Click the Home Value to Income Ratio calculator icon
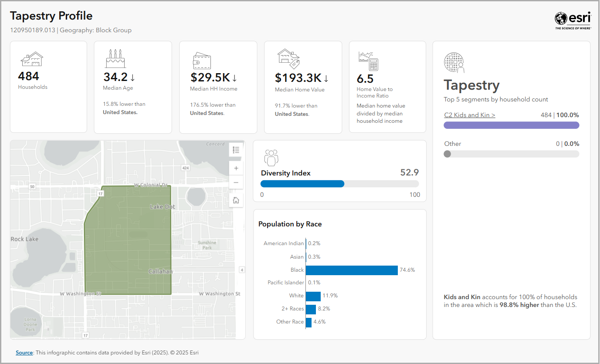The height and width of the screenshot is (364, 600). 368,61
